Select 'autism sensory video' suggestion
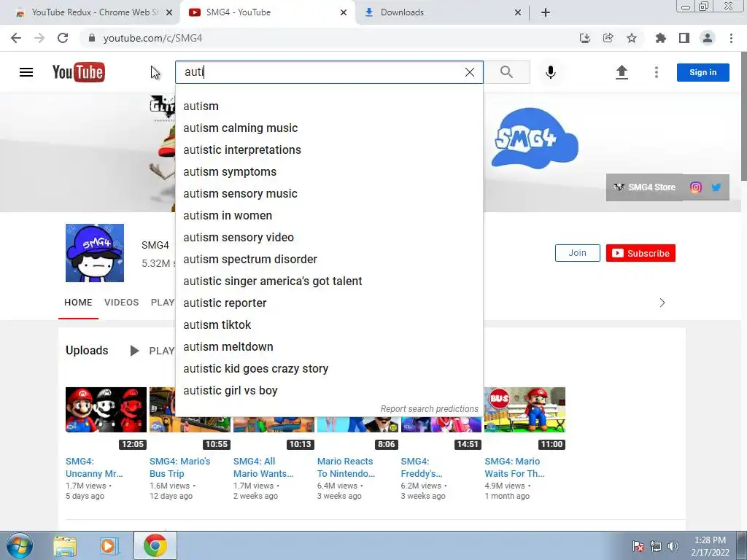This screenshot has width=747, height=560. (329, 238)
